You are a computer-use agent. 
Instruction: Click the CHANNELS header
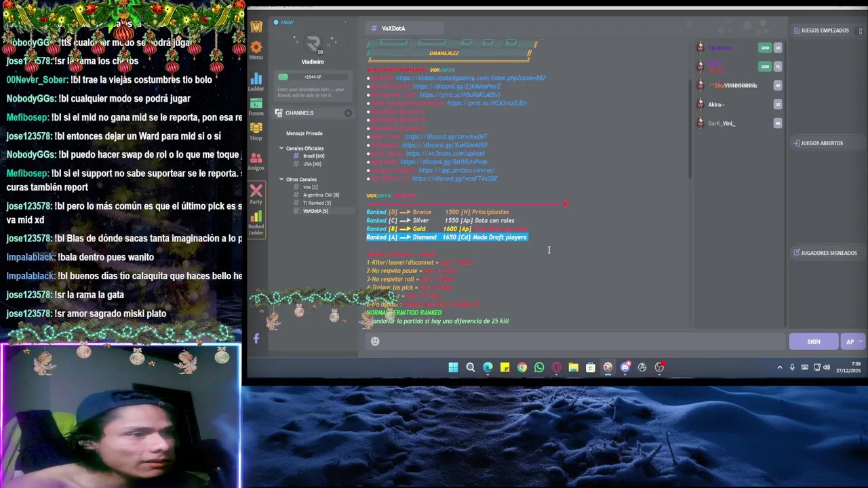(299, 113)
